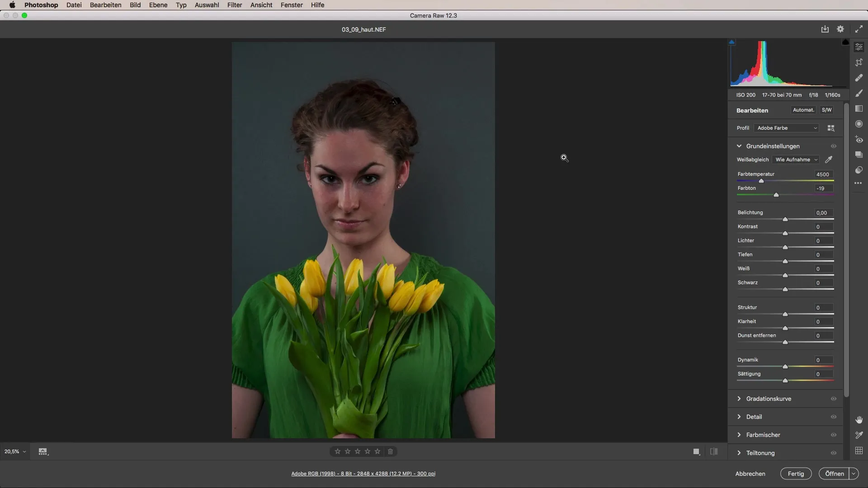The image size is (868, 488).
Task: Select the Adjustment Brush tool
Action: (x=859, y=93)
